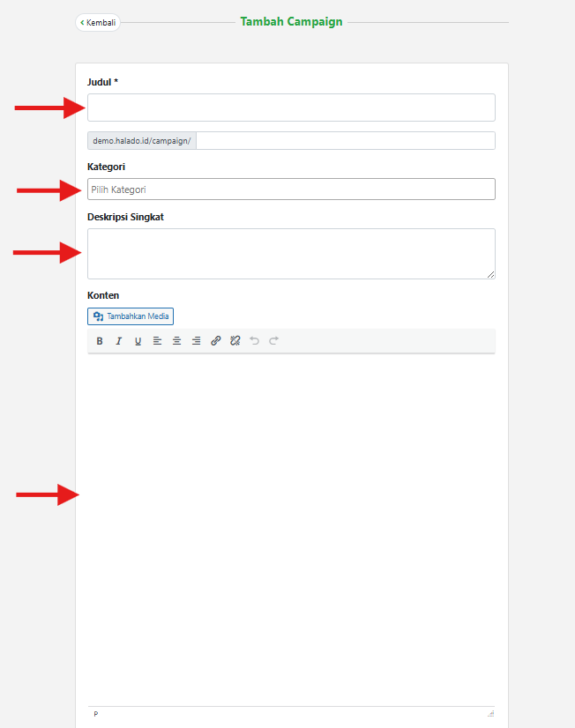Viewport: 575px width, 728px height.
Task: Toggle italic formatting in the editor
Action: (x=118, y=341)
